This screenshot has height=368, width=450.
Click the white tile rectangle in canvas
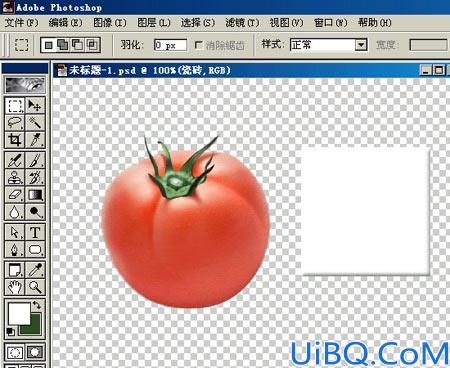coord(365,212)
